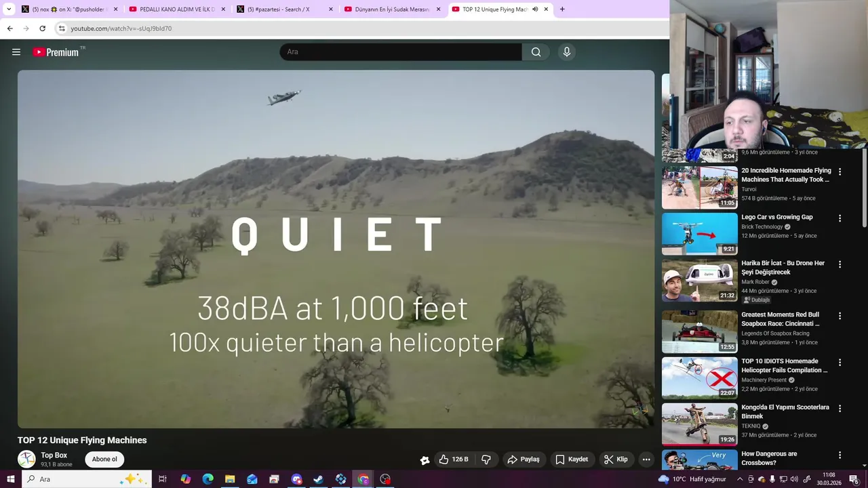Mute the tab via speaker icon
The width and height of the screenshot is (868, 488).
pos(535,9)
